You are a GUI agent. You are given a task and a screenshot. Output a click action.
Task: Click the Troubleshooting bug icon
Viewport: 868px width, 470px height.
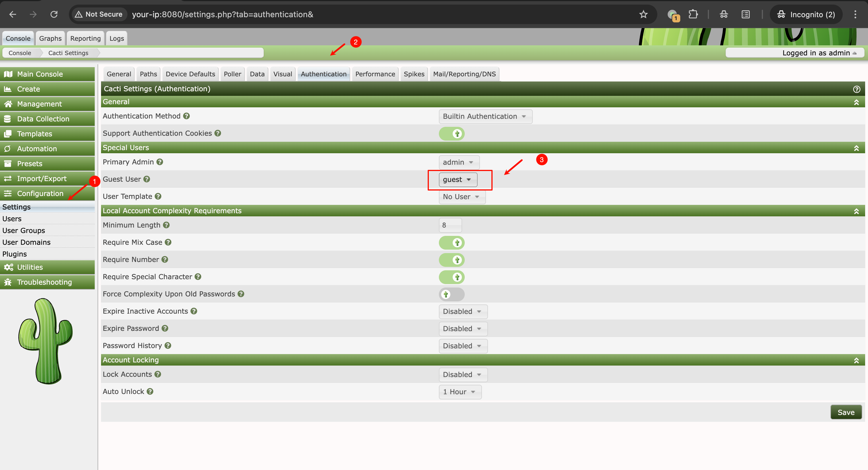click(8, 282)
